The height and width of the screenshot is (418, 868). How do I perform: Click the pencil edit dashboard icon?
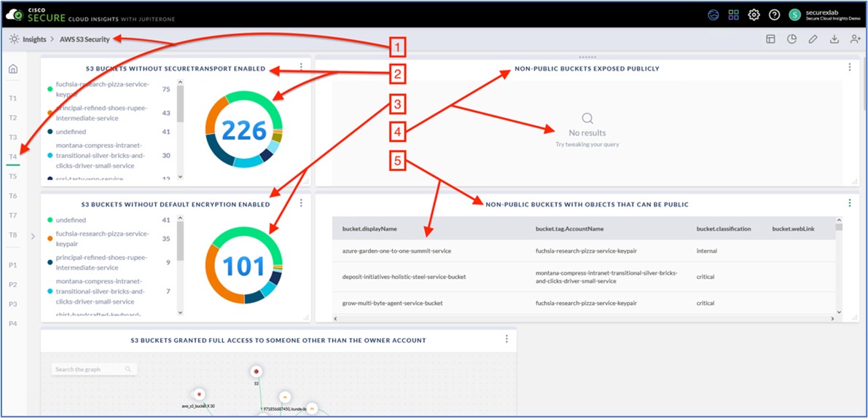(x=813, y=39)
